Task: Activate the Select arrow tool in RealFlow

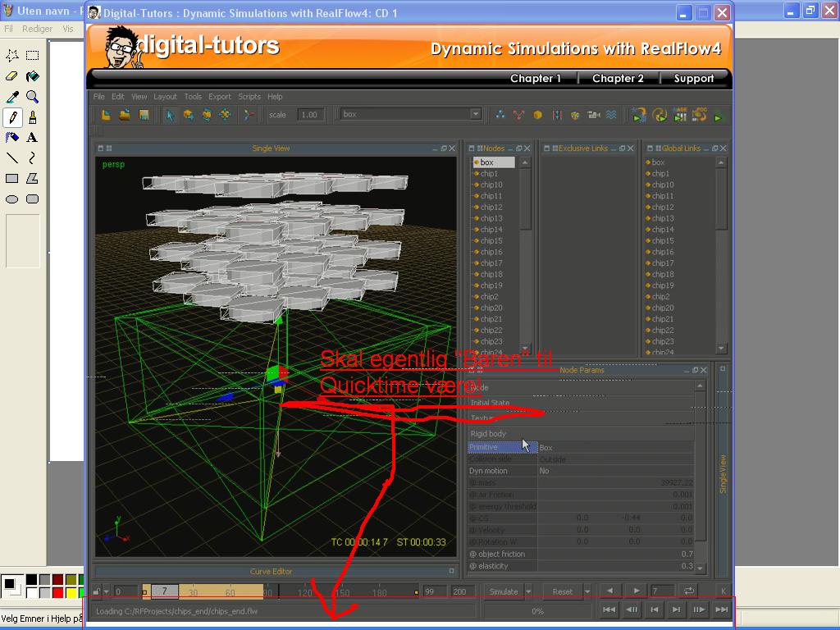Action: pyautogui.click(x=171, y=115)
